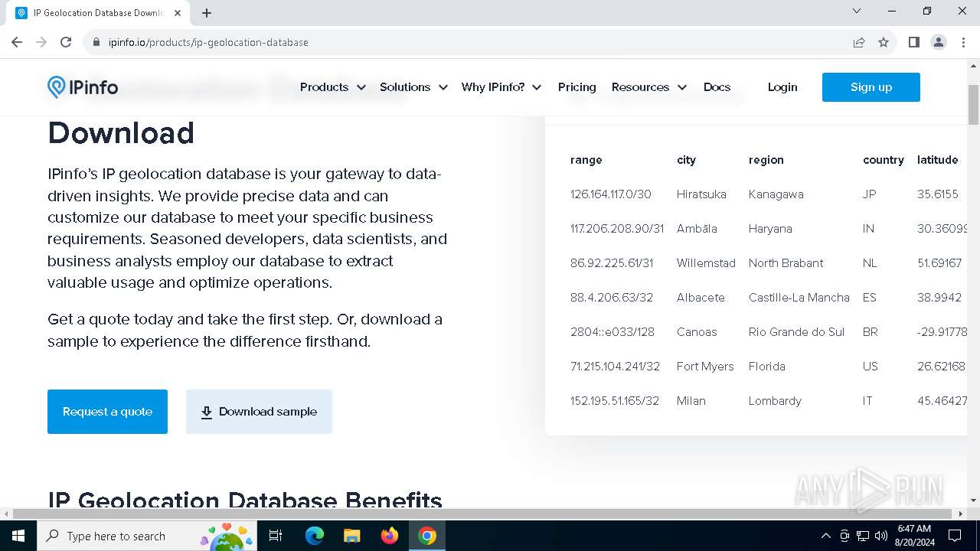Screen dimensions: 980x551
Task: Launch Firefox from taskbar
Action: [x=390, y=536]
